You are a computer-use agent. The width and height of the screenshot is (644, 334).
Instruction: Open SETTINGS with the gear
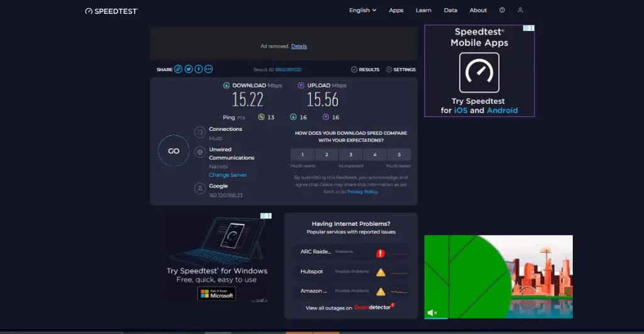tap(401, 69)
